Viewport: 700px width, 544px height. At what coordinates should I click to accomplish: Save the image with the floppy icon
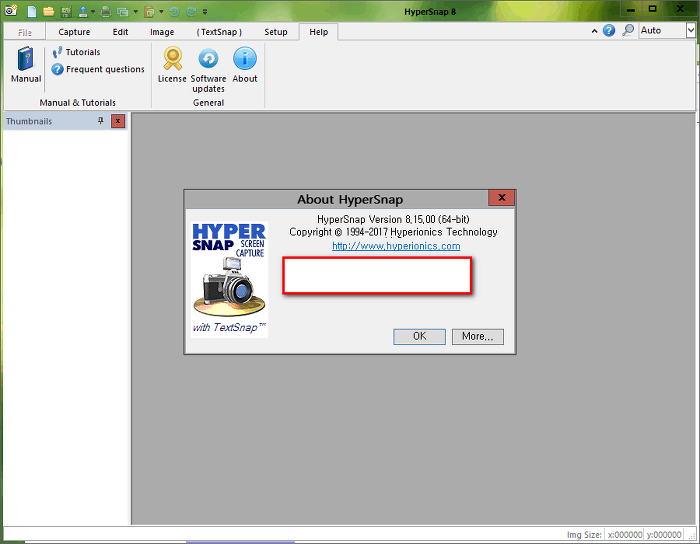[66, 12]
